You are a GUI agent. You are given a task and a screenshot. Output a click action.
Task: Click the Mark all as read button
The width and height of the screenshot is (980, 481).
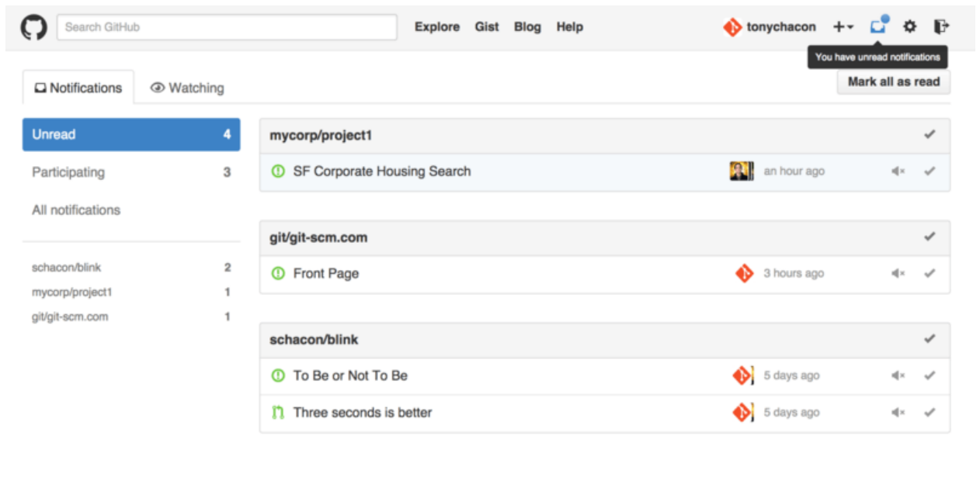click(894, 81)
